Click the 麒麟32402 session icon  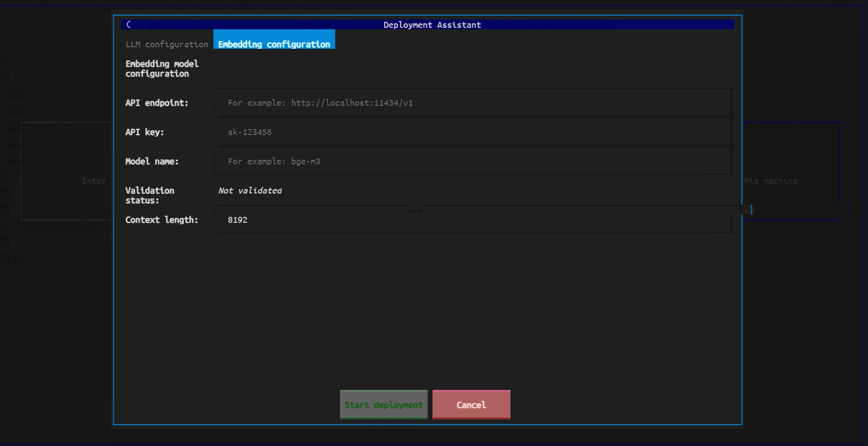[16, 159]
